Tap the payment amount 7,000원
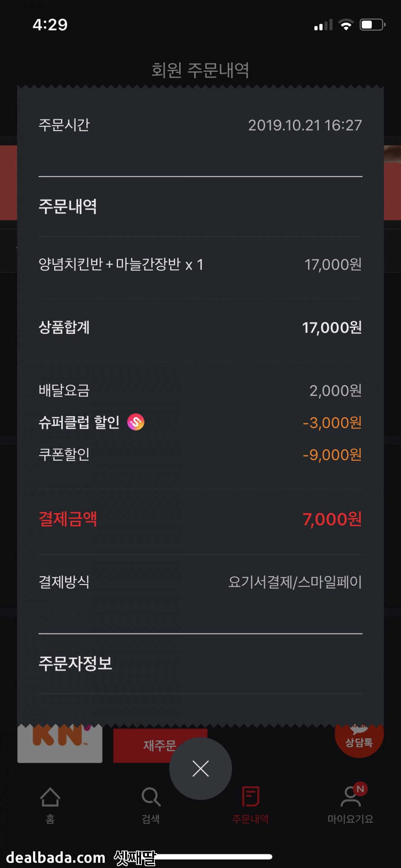The width and height of the screenshot is (401, 868). [x=332, y=519]
